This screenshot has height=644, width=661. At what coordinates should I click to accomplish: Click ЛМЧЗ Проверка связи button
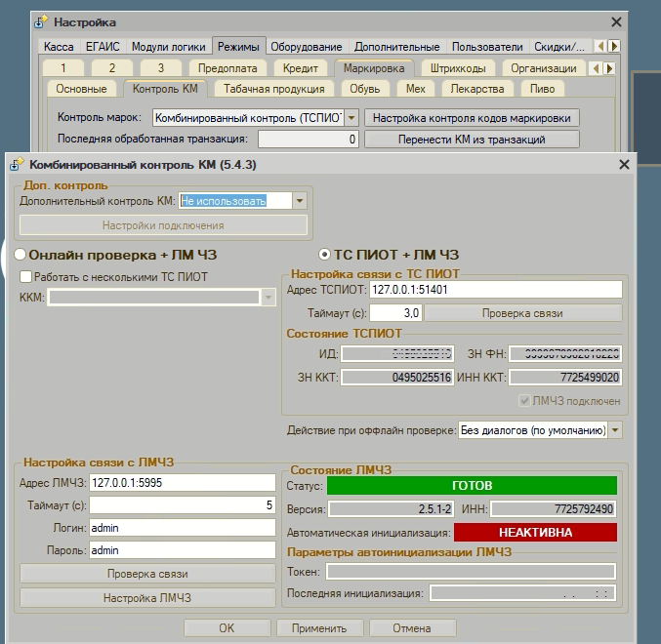point(147,574)
